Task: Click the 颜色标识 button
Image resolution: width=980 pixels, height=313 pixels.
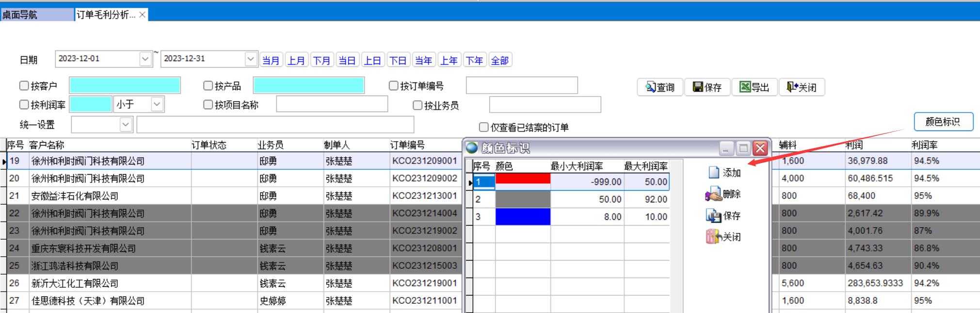Action: pyautogui.click(x=943, y=122)
